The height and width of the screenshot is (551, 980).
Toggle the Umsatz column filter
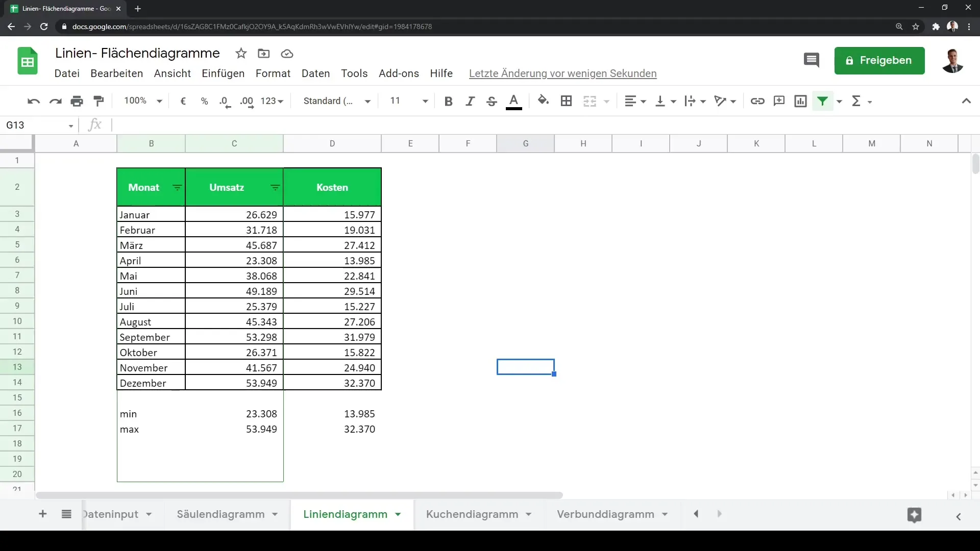275,188
